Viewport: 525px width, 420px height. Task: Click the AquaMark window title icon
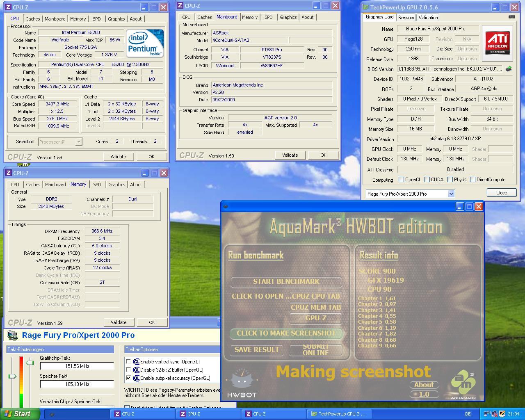click(225, 207)
